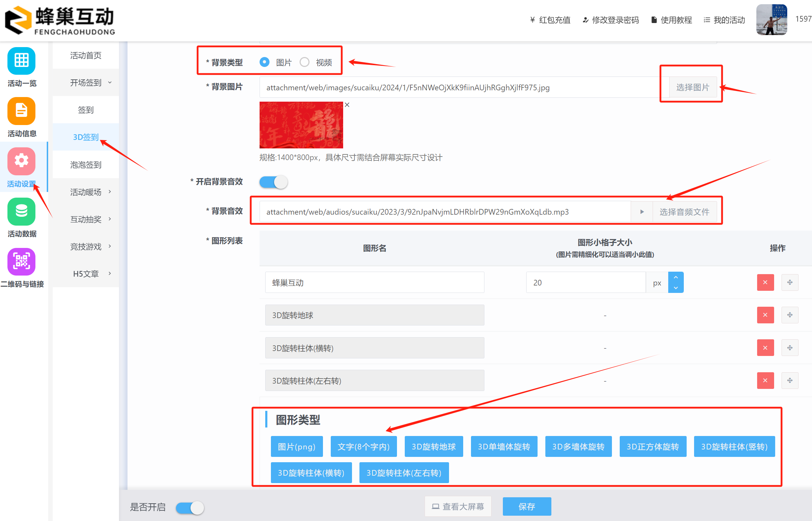Toggle the 开启背景音效 switch
This screenshot has width=812, height=521.
(x=273, y=182)
